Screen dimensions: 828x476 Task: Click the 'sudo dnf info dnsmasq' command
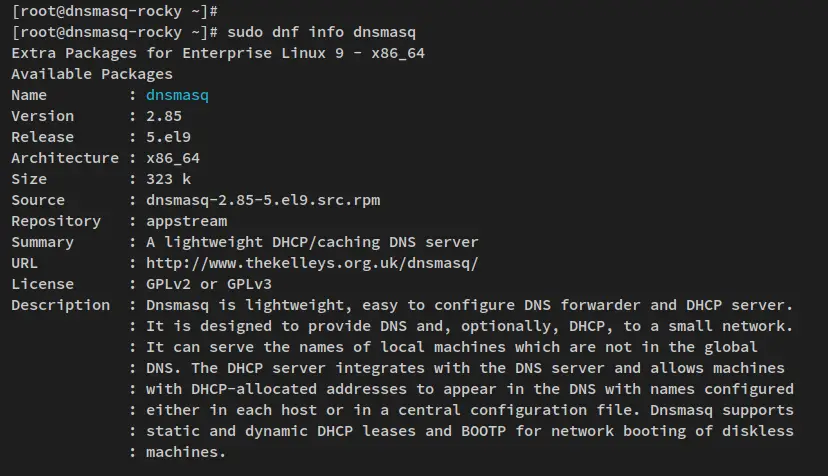pyautogui.click(x=329, y=32)
